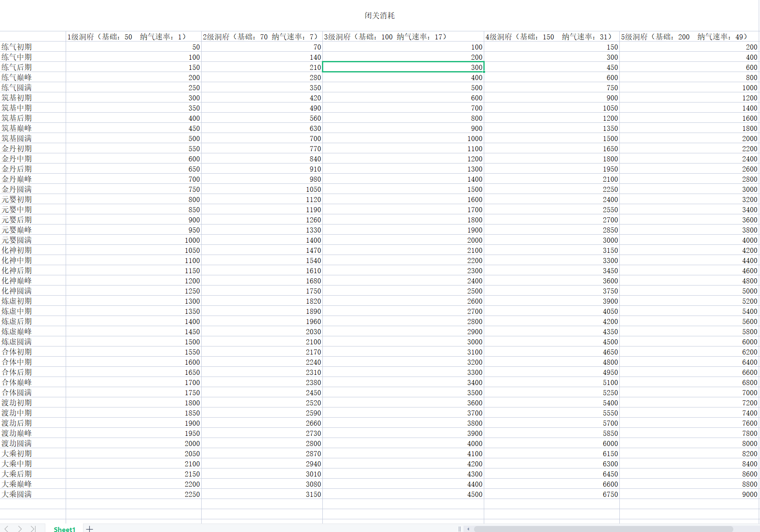Screen dimensions: 760x532
Task: Select cell 5550 in 渡劫中期 row
Action: pyautogui.click(x=552, y=413)
